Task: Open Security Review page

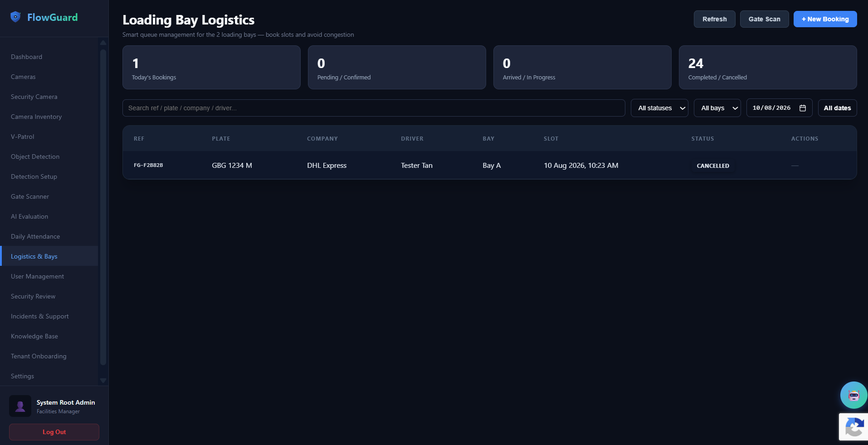Action: [x=49, y=296]
